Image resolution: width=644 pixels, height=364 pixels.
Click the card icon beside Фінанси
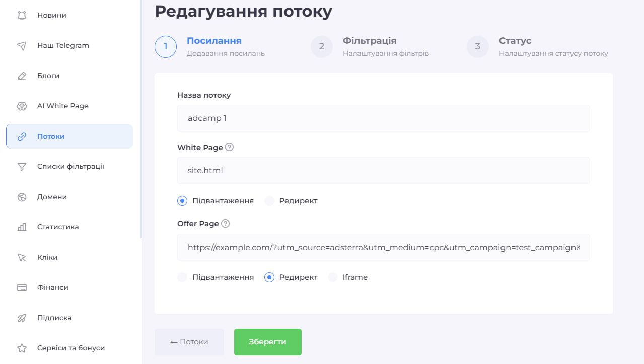coord(22,287)
